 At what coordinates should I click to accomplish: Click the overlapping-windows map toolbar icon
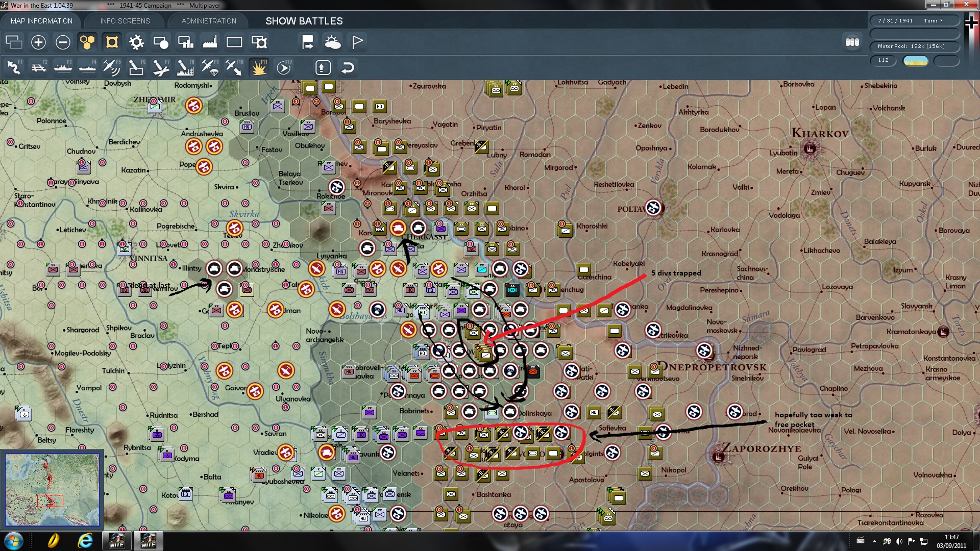[x=14, y=42]
